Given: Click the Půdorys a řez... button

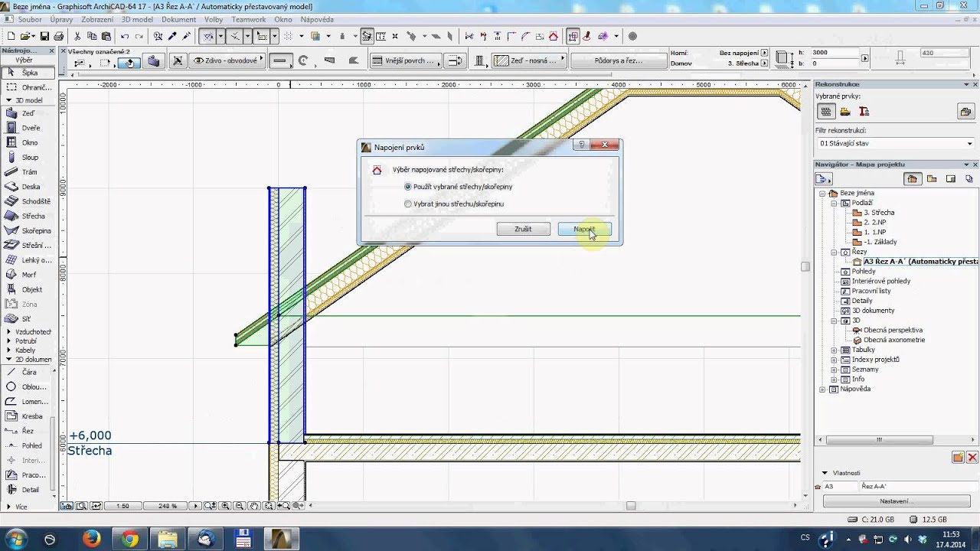Looking at the screenshot, I should click(x=619, y=60).
